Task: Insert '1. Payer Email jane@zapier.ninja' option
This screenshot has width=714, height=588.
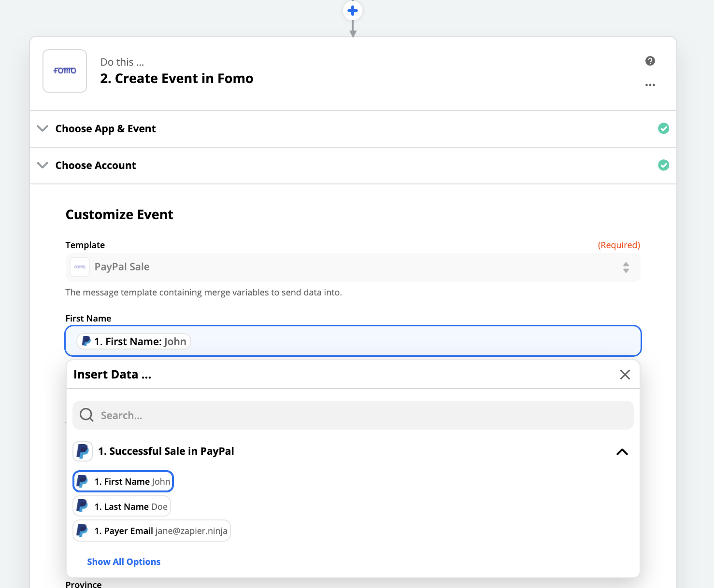Action: (x=152, y=531)
